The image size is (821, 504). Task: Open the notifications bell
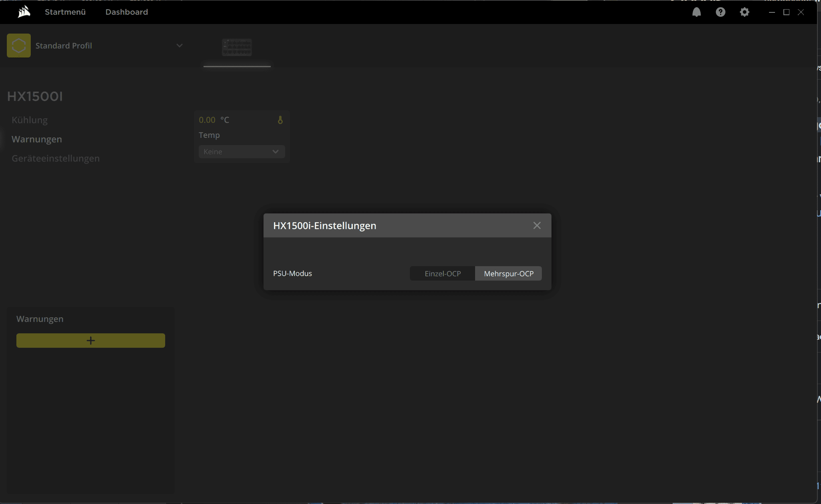pos(696,12)
